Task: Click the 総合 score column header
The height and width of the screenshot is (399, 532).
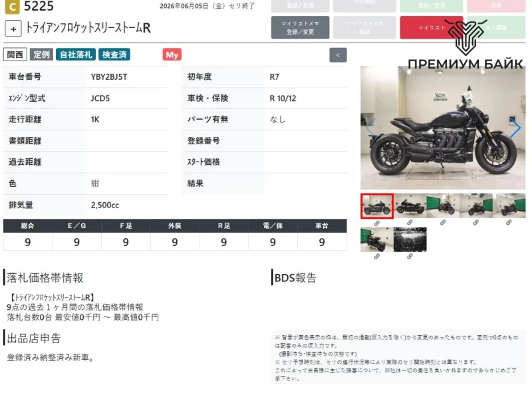Action: pyautogui.click(x=28, y=225)
